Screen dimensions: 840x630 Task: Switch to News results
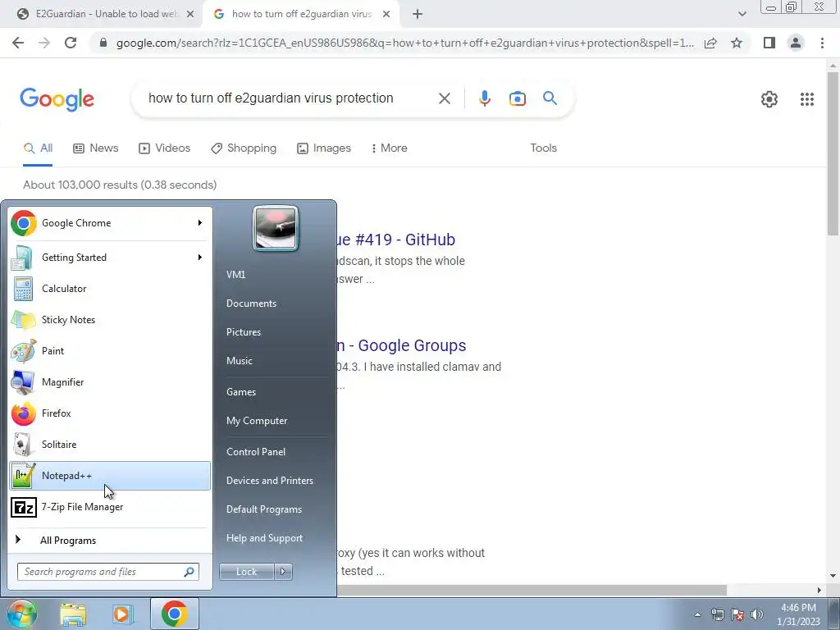click(95, 148)
